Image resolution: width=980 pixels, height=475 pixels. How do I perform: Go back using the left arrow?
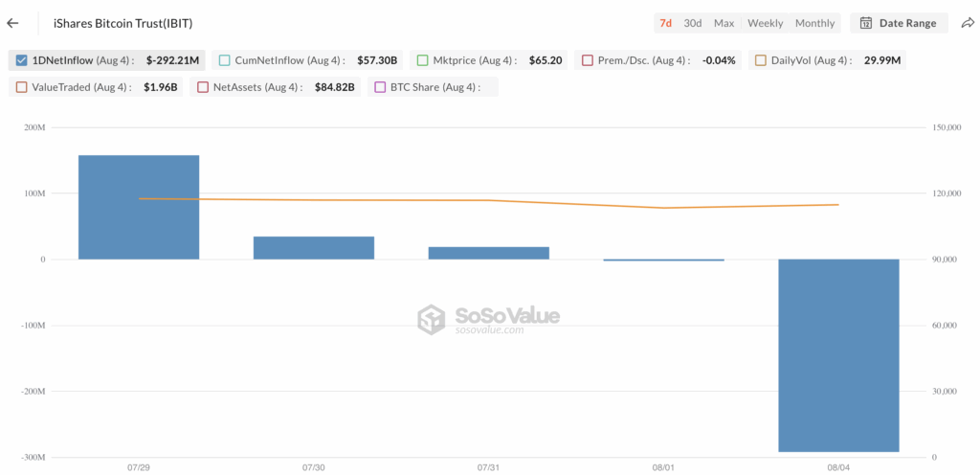pyautogui.click(x=12, y=23)
